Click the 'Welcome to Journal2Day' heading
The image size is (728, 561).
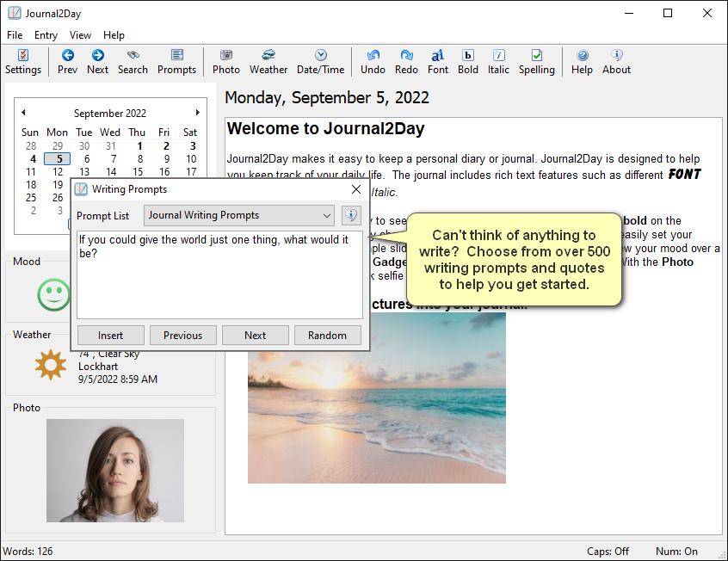[x=325, y=129]
